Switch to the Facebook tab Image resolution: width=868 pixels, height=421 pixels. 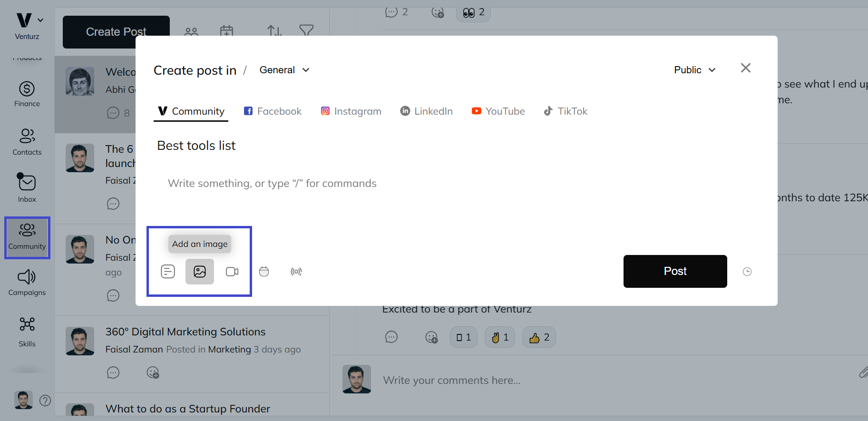(273, 111)
